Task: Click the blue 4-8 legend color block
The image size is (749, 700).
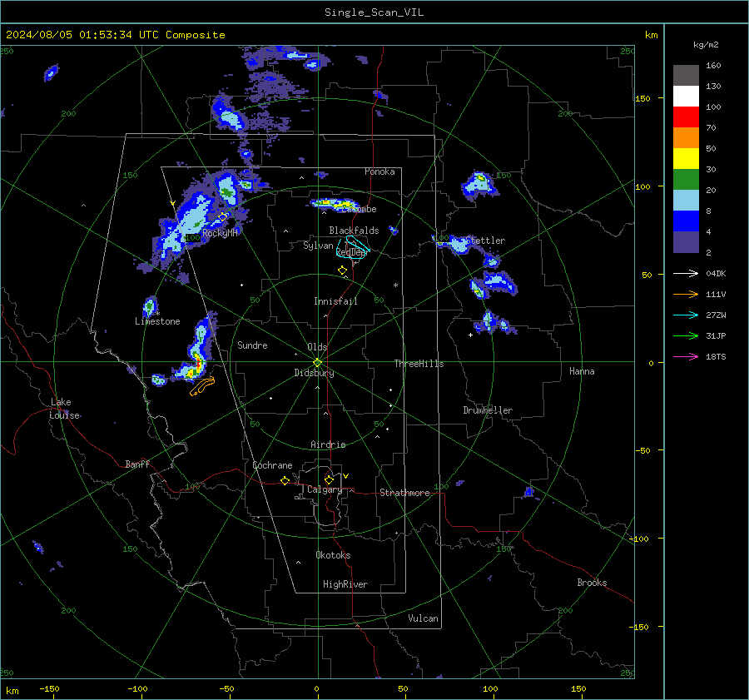Action: pyautogui.click(x=686, y=221)
